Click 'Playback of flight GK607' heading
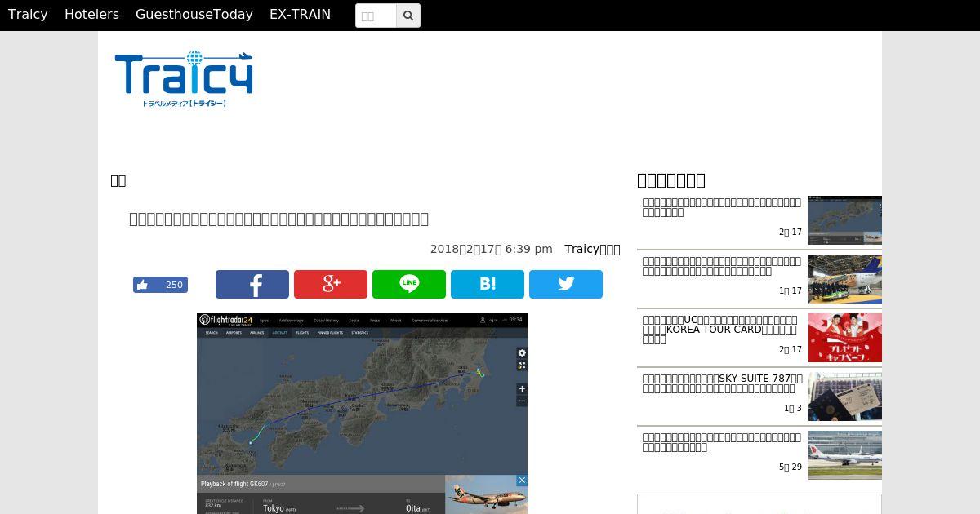The height and width of the screenshot is (514, 980). pyautogui.click(x=234, y=484)
